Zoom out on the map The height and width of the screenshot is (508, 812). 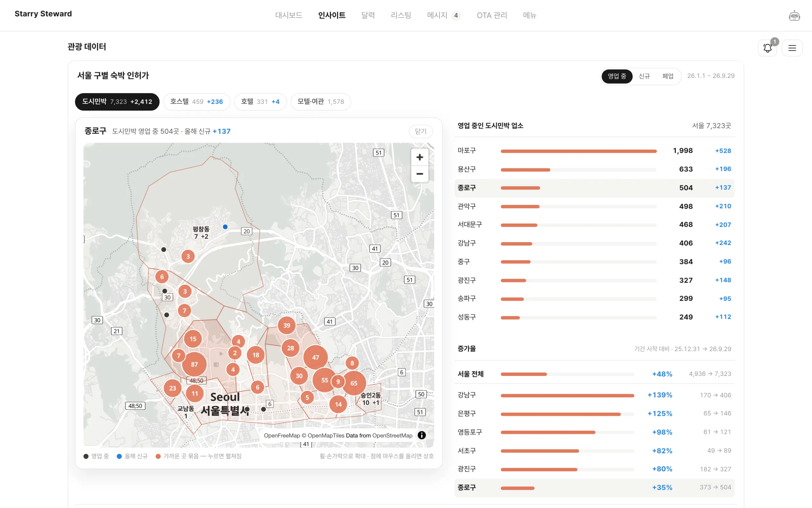(x=420, y=174)
